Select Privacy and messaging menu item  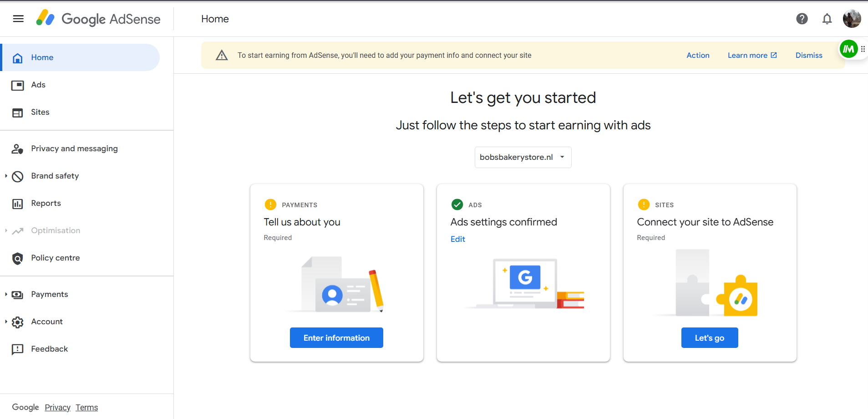[x=74, y=148]
